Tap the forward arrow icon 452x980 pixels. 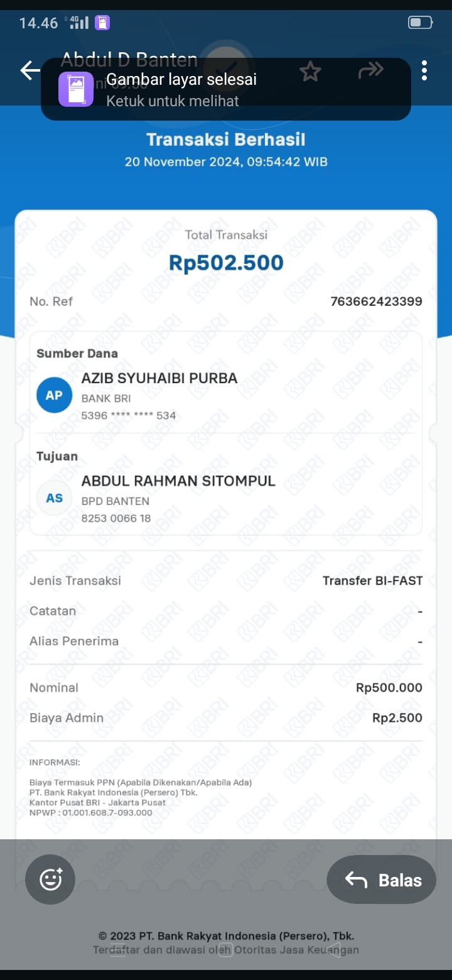point(370,71)
